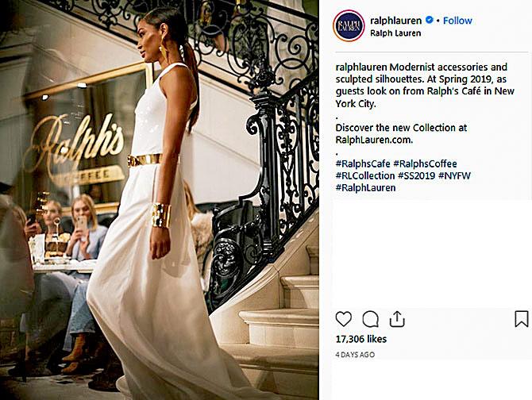This screenshot has height=400, width=532.
Task: Follow the ralphlauren account
Action: 457,21
